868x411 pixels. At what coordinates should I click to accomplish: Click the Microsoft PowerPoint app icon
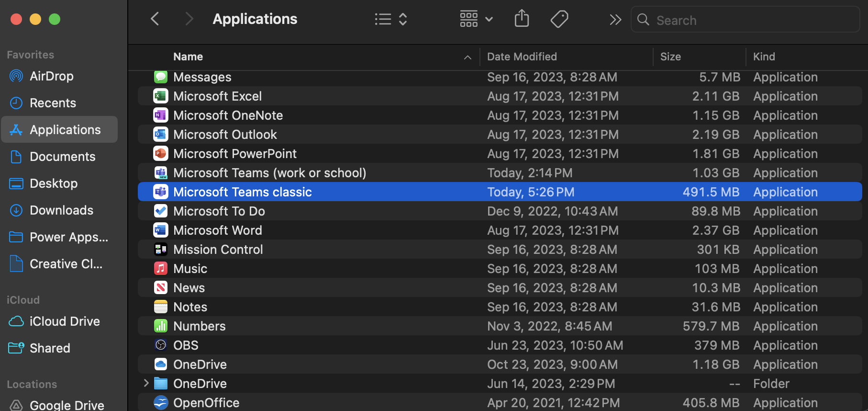coord(161,154)
